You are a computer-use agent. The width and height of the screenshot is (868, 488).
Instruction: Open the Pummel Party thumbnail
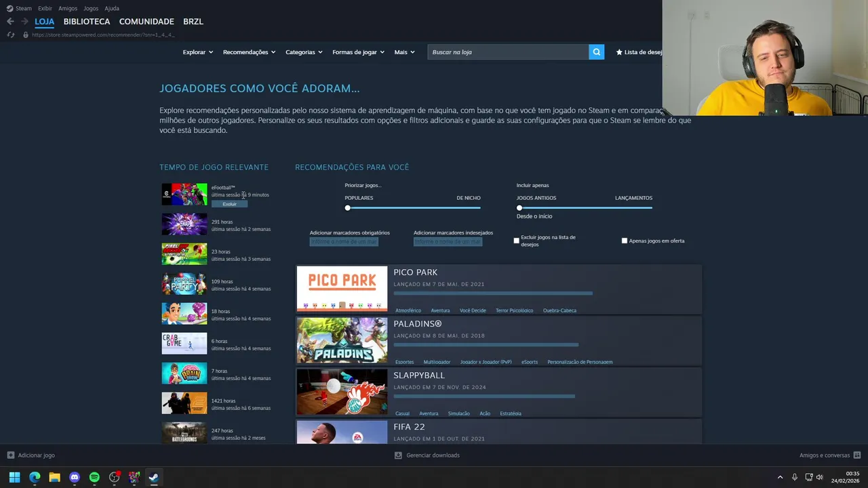(184, 284)
